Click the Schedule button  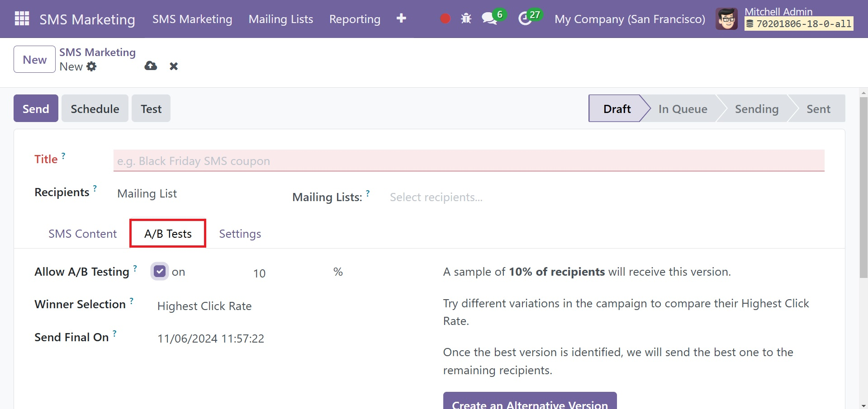coord(95,108)
